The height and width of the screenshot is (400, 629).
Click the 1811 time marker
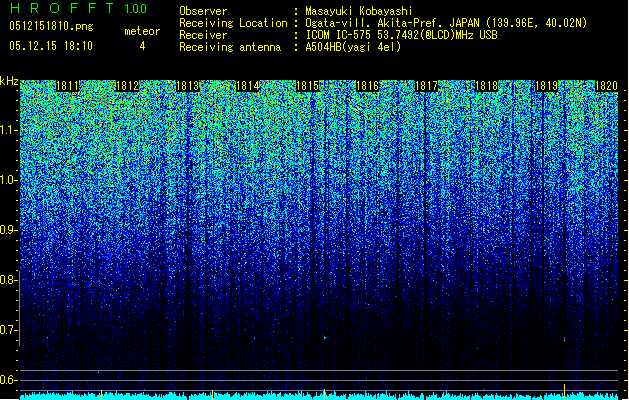pyautogui.click(x=67, y=86)
